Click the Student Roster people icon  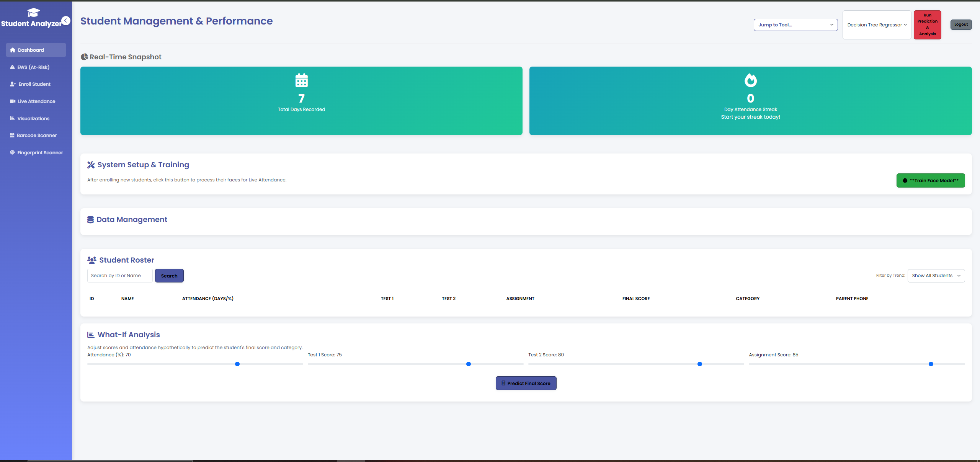click(x=92, y=260)
